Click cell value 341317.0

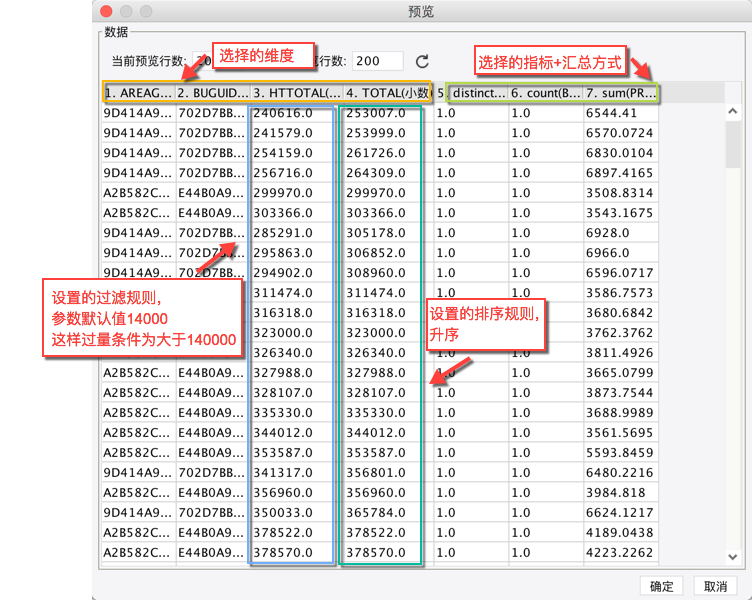[283, 472]
